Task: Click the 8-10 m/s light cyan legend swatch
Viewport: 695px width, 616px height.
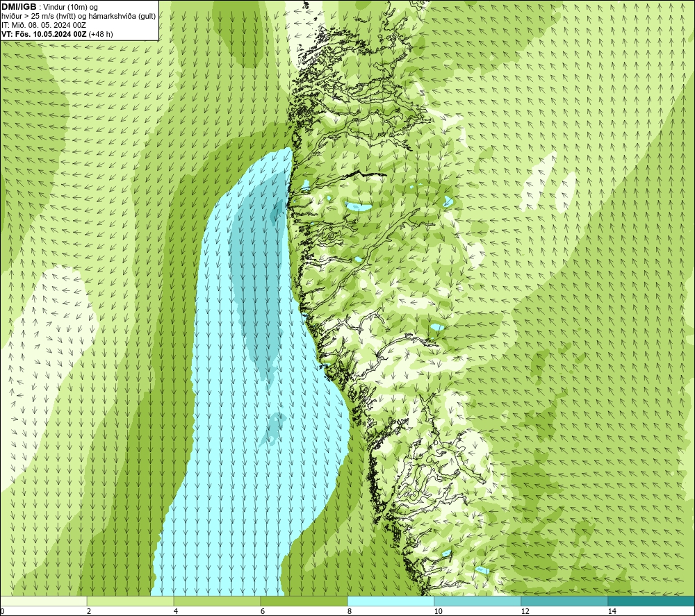Action: (391, 601)
